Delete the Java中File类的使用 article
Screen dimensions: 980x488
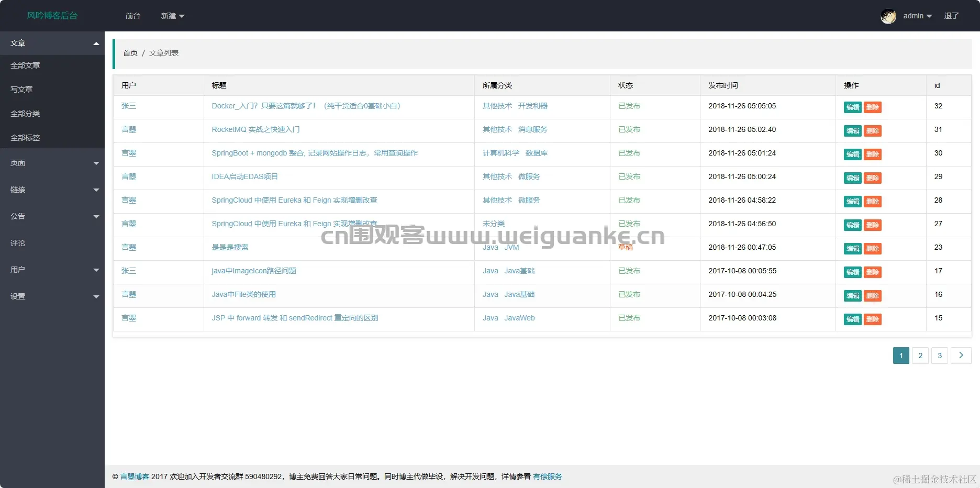point(873,296)
